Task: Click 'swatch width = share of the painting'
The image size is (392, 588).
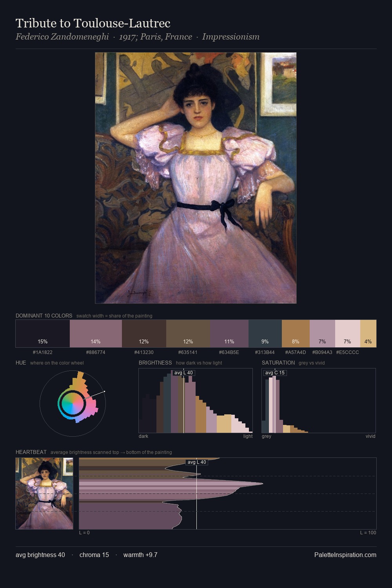Action: [x=114, y=316]
